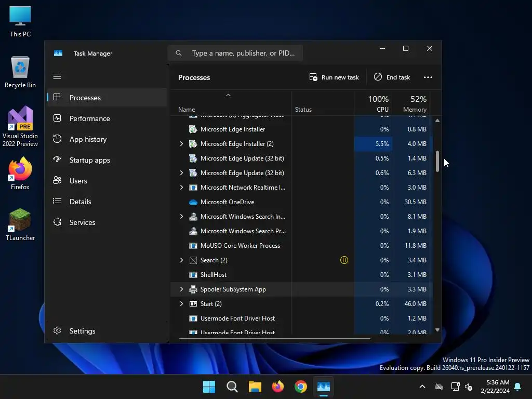The image size is (532, 399).
Task: Open the clock and date flyout
Action: pos(495,387)
